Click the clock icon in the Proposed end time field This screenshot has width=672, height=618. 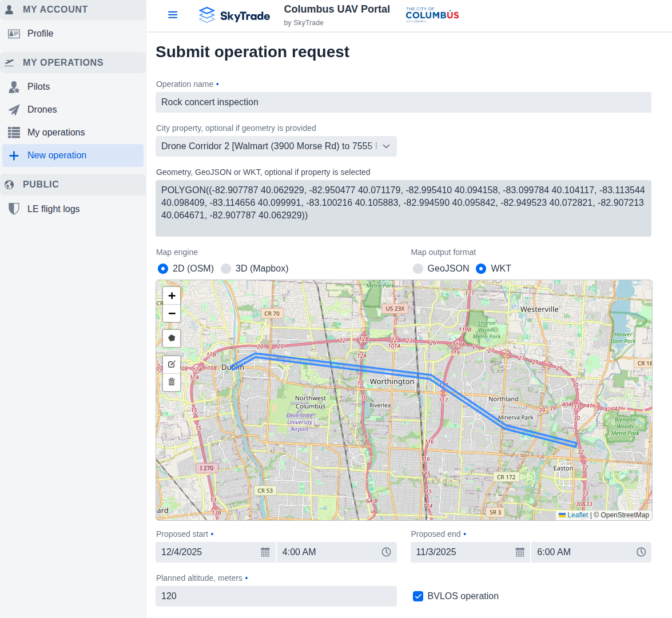(x=641, y=552)
